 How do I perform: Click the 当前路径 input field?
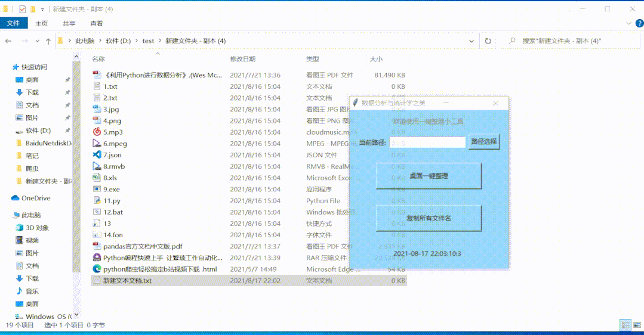click(427, 142)
